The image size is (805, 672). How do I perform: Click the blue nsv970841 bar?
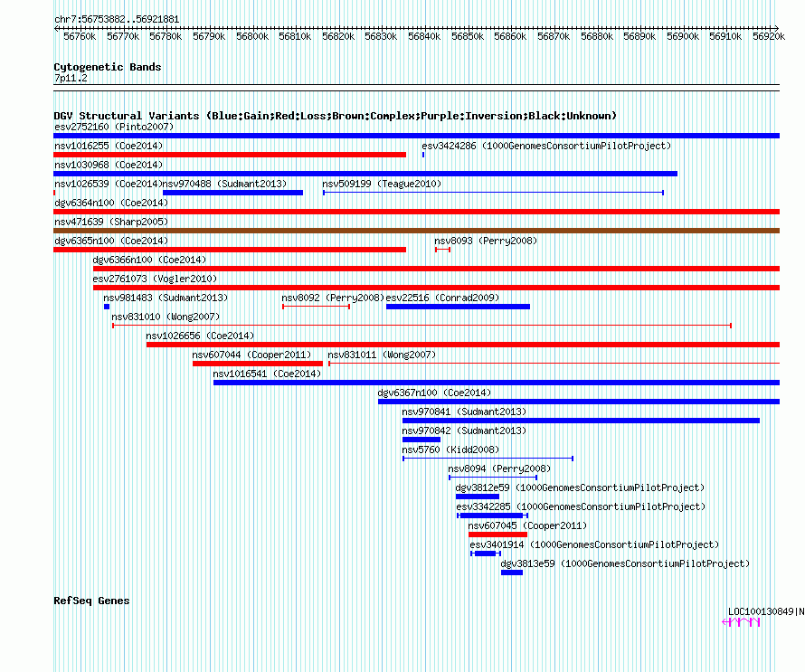pos(582,421)
